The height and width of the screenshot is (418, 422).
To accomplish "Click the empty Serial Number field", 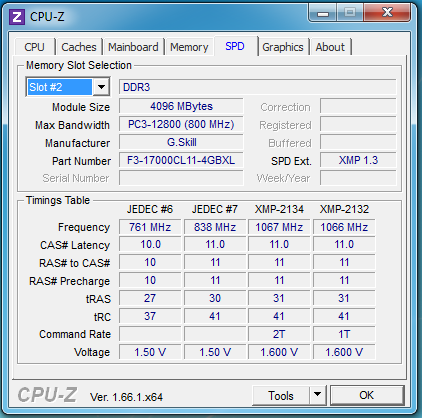I will (x=181, y=178).
